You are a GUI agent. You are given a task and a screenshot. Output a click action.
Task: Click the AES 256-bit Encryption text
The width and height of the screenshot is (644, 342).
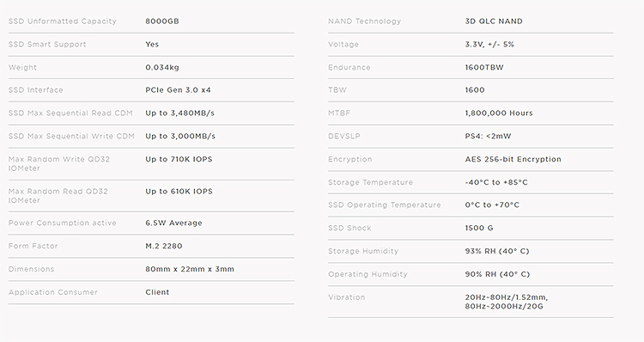(x=513, y=159)
